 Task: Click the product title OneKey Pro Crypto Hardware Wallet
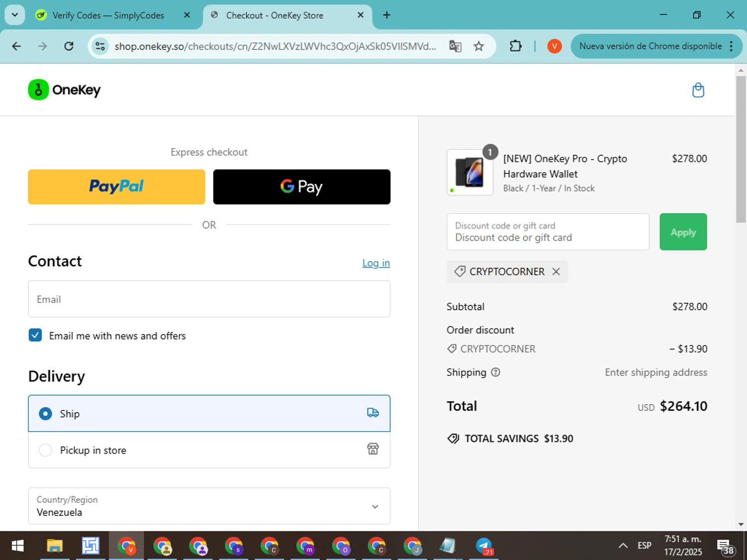point(565,166)
